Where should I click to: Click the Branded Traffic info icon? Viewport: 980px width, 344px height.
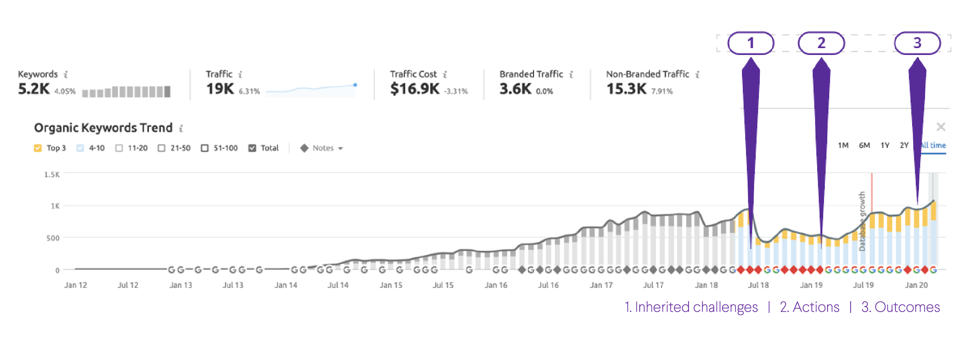(571, 74)
